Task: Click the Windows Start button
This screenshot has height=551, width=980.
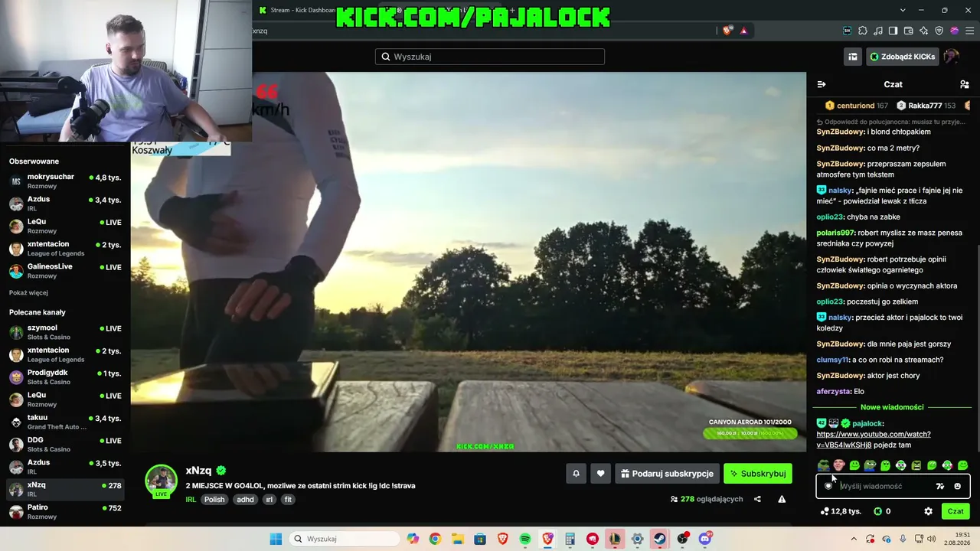Action: [x=276, y=539]
